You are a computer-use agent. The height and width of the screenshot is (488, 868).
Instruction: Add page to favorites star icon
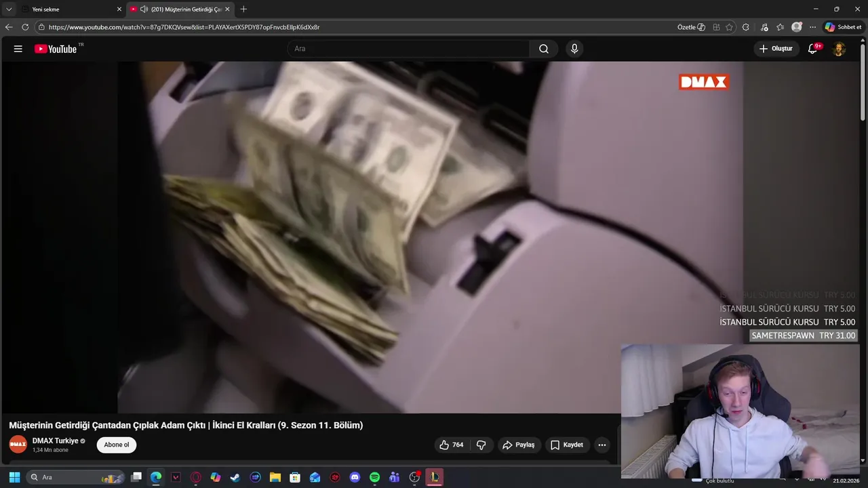(730, 27)
